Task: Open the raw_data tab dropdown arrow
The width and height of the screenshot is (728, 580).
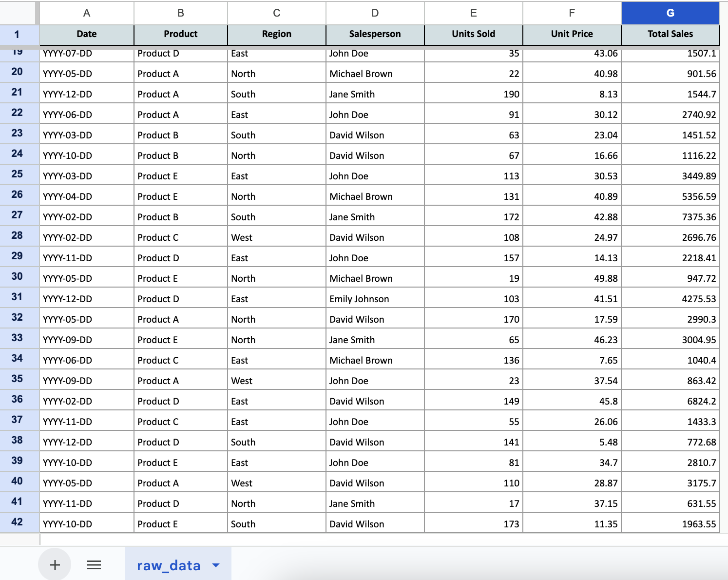Action: [x=216, y=565]
